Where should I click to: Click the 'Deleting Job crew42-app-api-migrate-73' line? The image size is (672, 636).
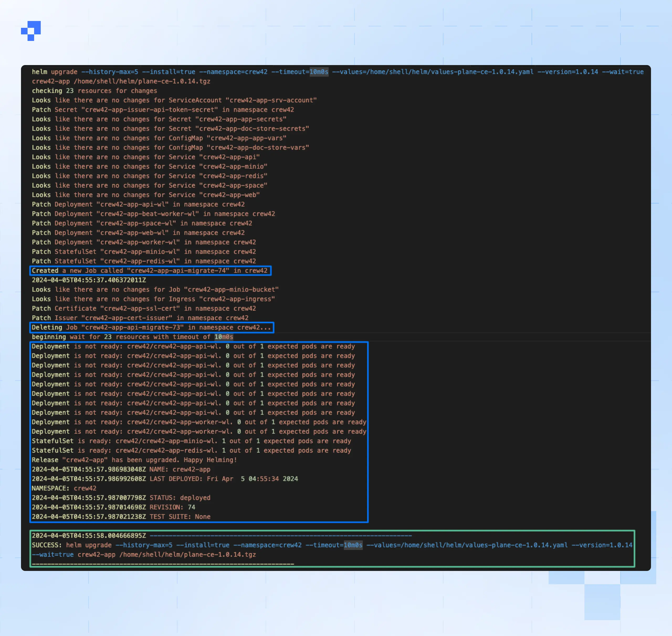tap(151, 327)
